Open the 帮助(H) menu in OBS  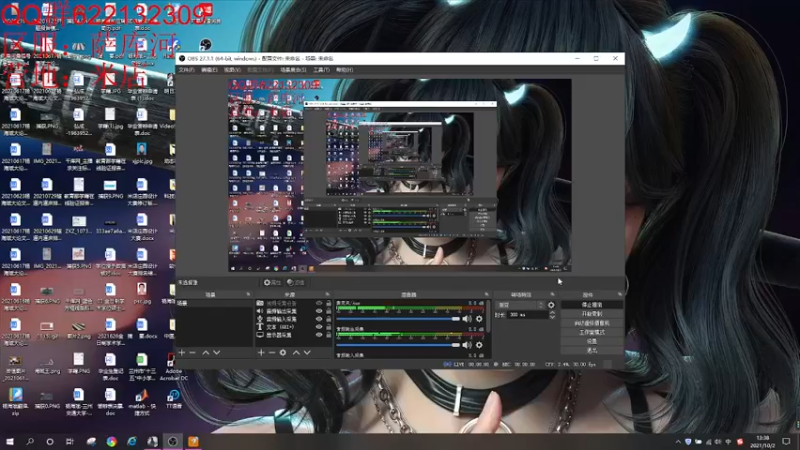[344, 70]
